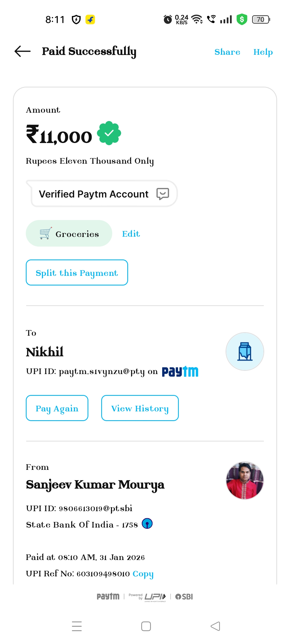
Task: Tap the back arrow icon
Action: tap(23, 51)
